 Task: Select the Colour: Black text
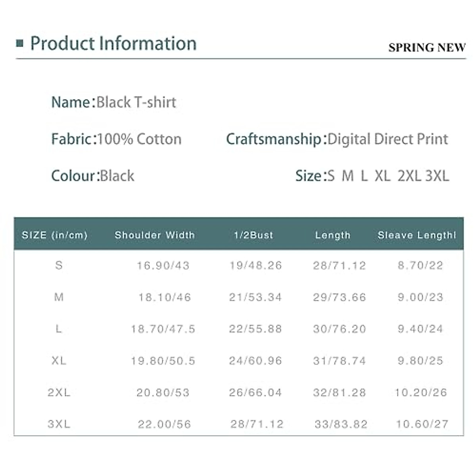tap(93, 176)
